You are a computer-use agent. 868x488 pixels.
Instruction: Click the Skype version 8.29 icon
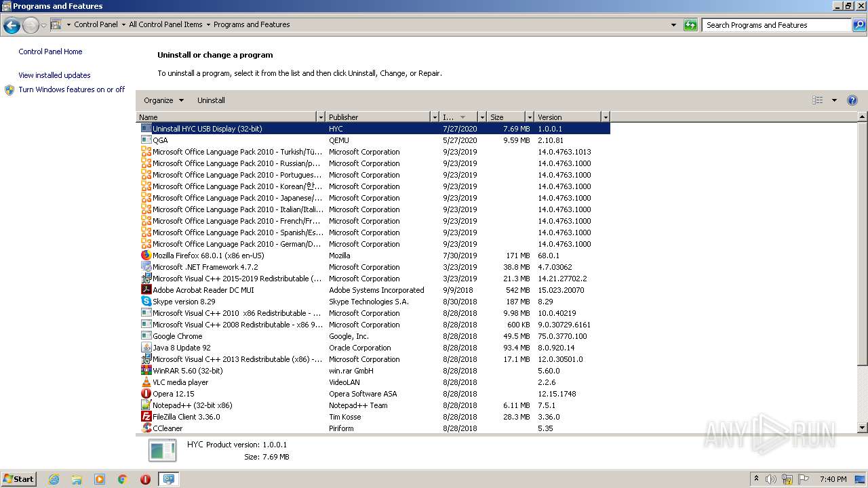click(x=146, y=302)
